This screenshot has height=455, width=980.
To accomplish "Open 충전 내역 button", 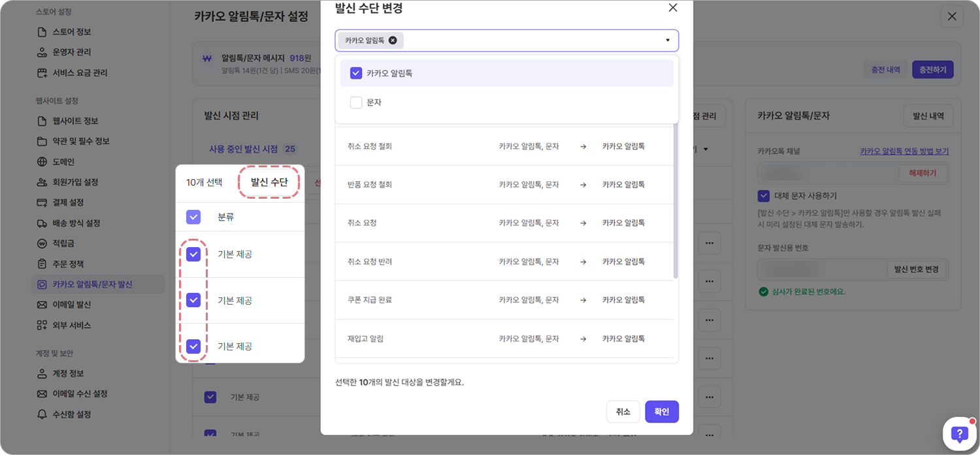I will pos(885,69).
